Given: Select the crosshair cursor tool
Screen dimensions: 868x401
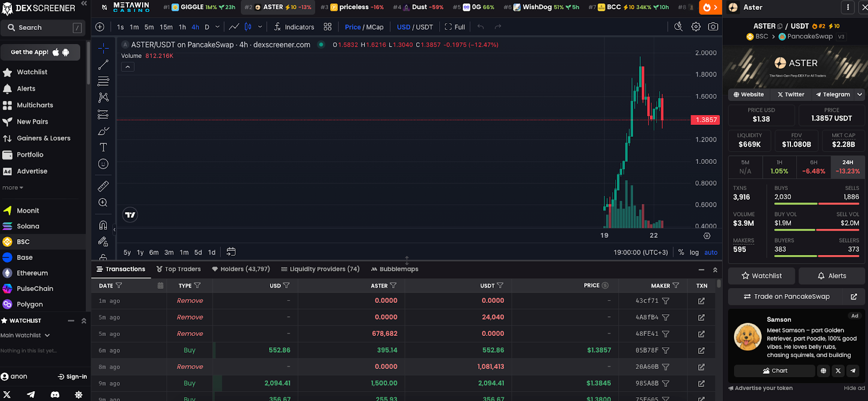Looking at the screenshot, I should [x=103, y=48].
